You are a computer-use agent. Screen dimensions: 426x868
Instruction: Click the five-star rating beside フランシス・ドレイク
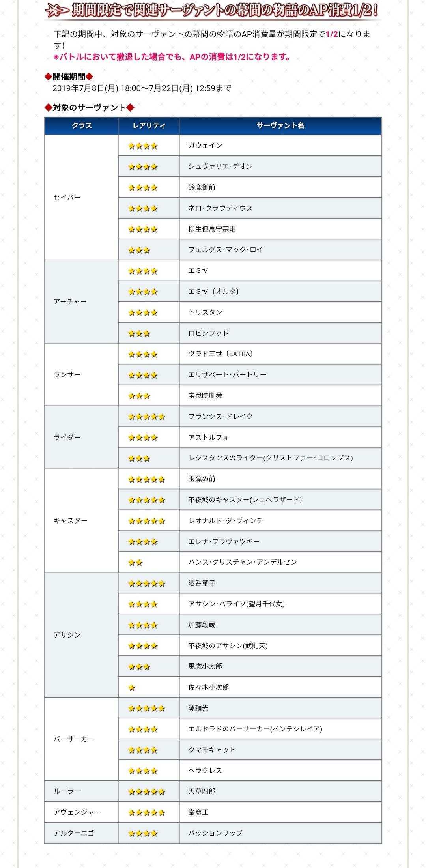[146, 417]
